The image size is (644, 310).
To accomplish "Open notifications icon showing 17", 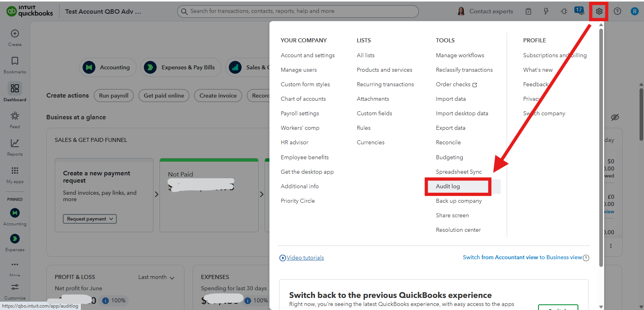I will [579, 11].
